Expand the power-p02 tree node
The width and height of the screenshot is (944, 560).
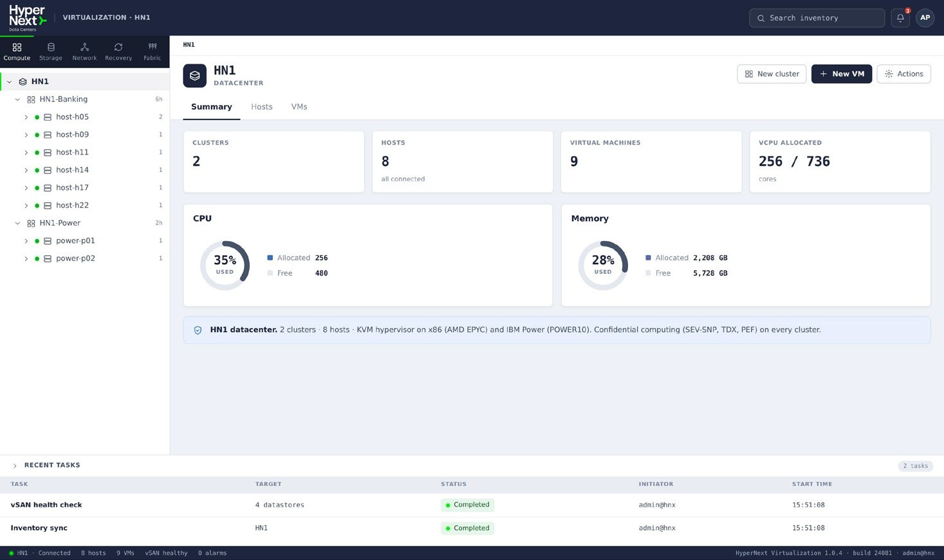click(x=26, y=258)
